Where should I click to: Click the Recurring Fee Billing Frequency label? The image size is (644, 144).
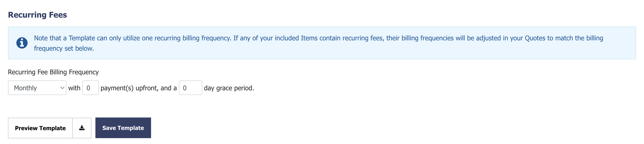point(53,72)
